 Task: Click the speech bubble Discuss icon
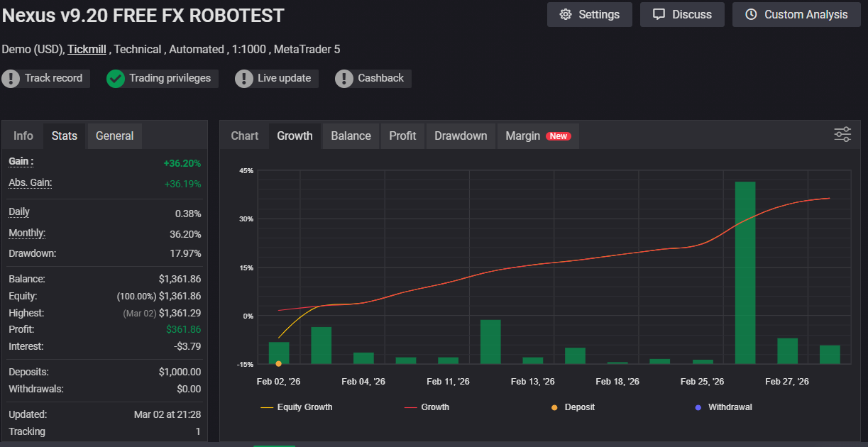(659, 14)
